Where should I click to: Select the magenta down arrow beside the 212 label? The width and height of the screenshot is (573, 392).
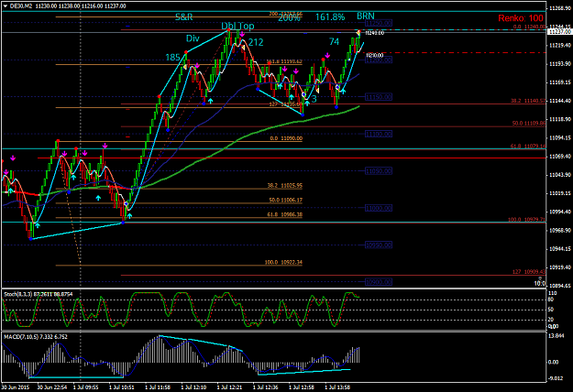(x=242, y=35)
